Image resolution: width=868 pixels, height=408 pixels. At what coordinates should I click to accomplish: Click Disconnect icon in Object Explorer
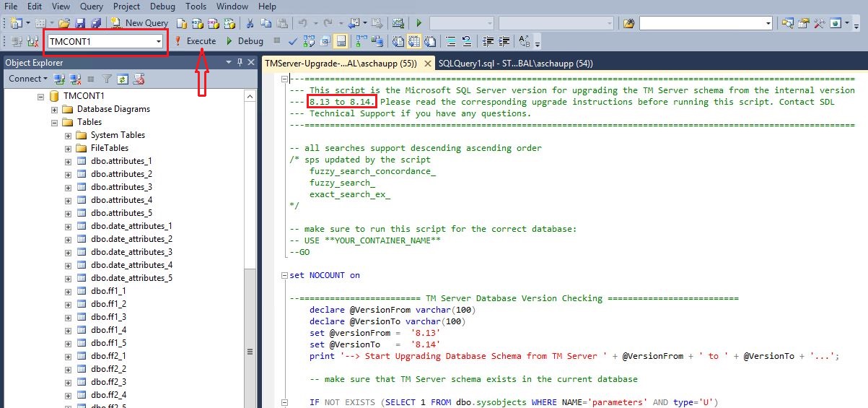[x=75, y=79]
